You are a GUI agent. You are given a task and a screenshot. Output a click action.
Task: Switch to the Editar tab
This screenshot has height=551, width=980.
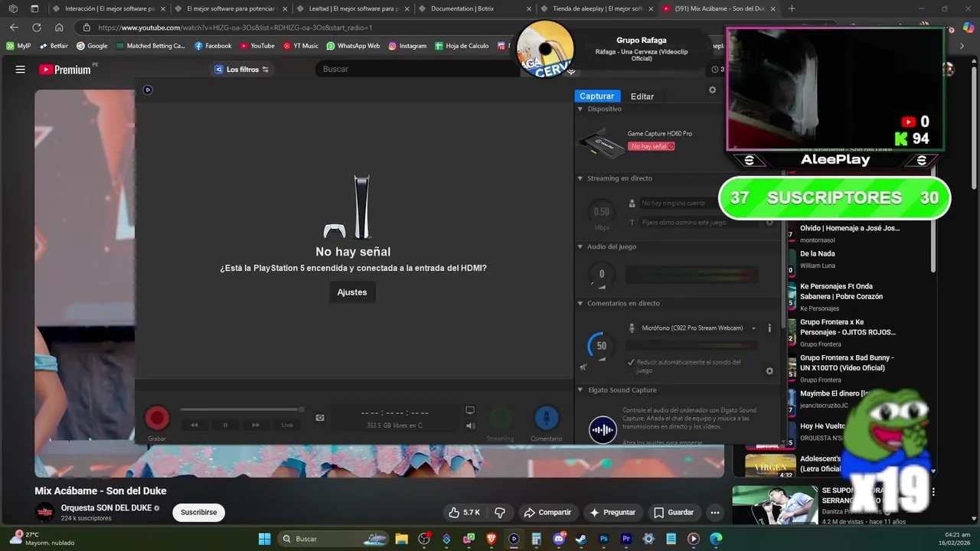pos(642,96)
